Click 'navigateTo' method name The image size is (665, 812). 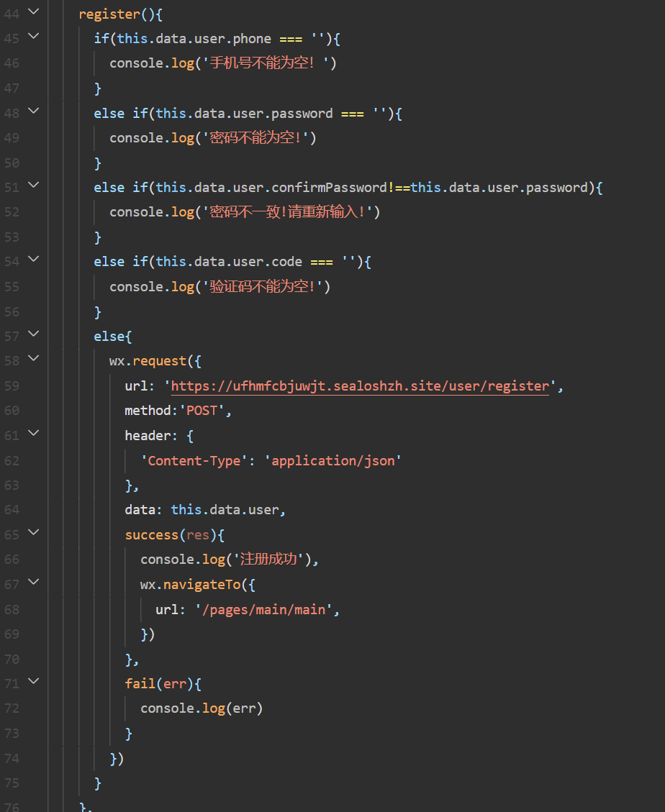(x=202, y=585)
